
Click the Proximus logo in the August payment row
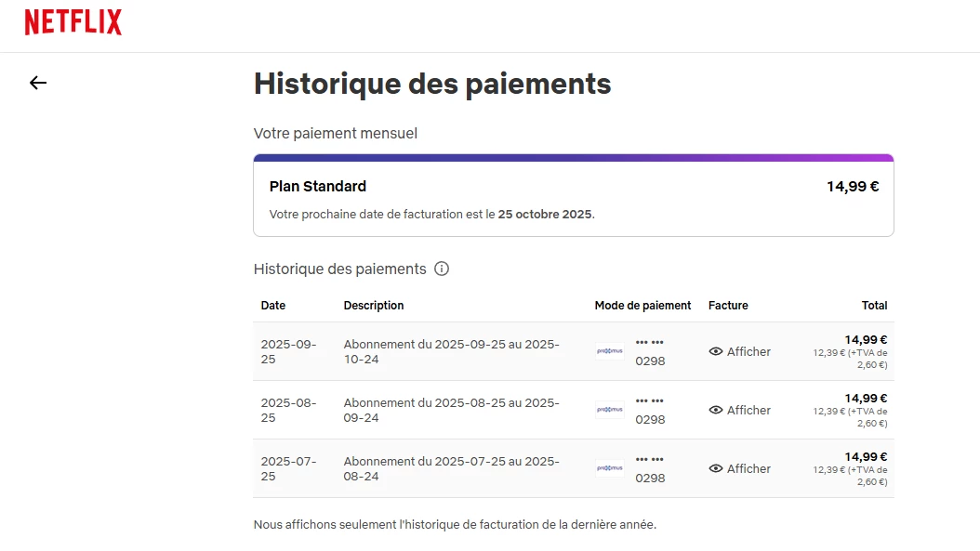click(610, 410)
